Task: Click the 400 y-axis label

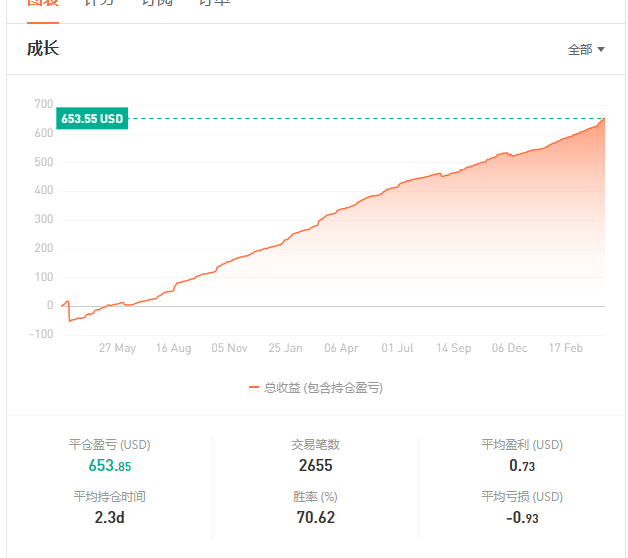Action: tap(44, 190)
